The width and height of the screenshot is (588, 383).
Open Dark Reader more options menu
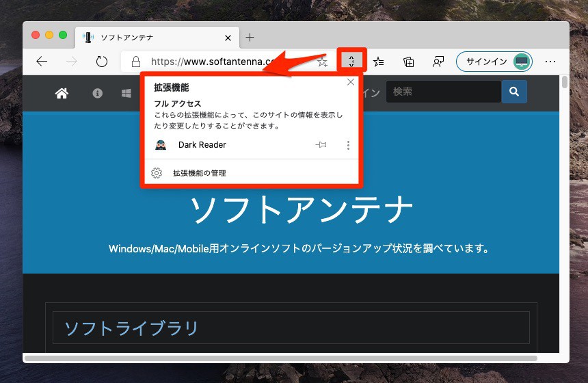[349, 145]
